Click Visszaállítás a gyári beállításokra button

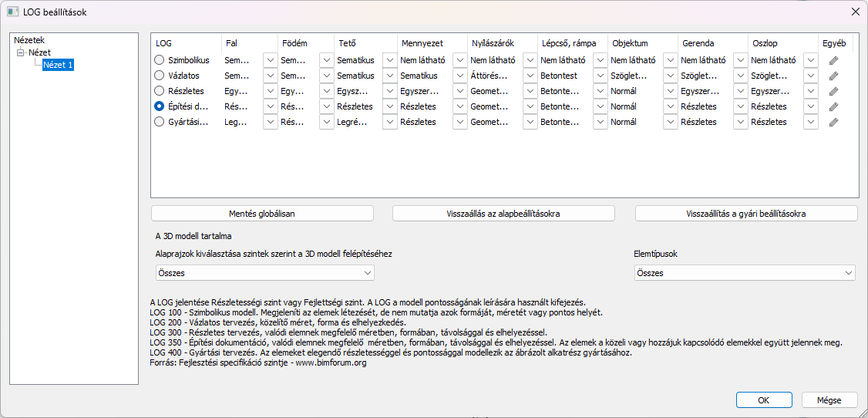746,213
